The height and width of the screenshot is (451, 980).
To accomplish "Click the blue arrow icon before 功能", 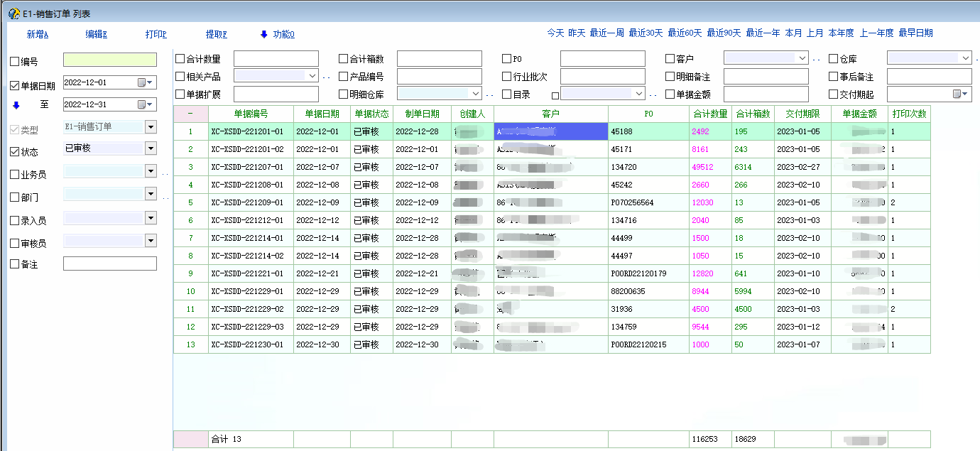I will [x=263, y=34].
